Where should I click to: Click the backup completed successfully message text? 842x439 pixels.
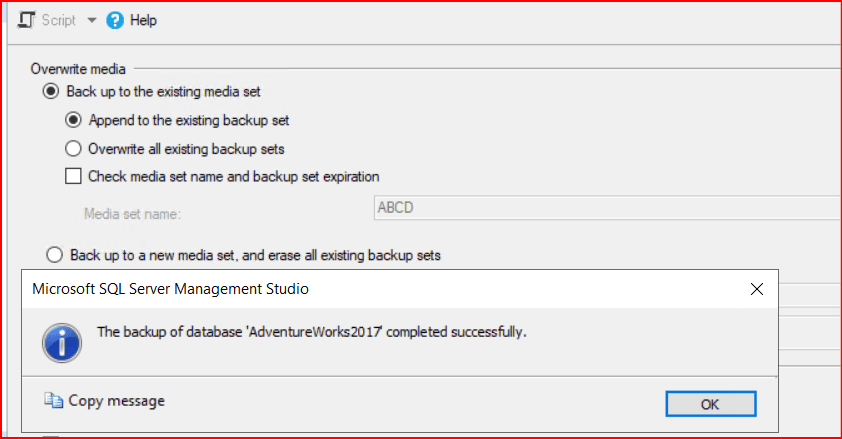310,331
